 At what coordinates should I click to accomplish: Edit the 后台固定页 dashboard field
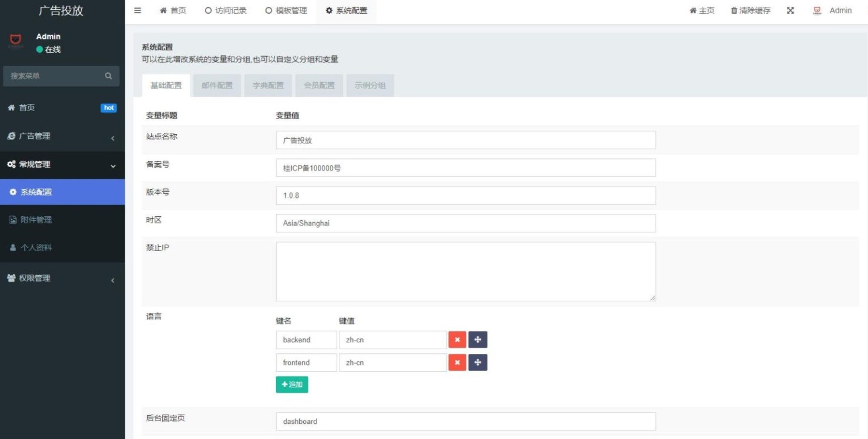click(x=466, y=421)
